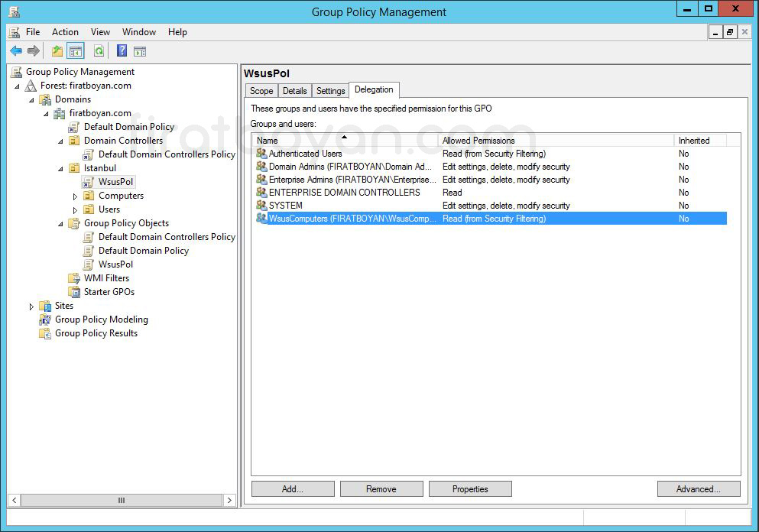Click the Computers OU icon under Istanbul

tap(89, 196)
